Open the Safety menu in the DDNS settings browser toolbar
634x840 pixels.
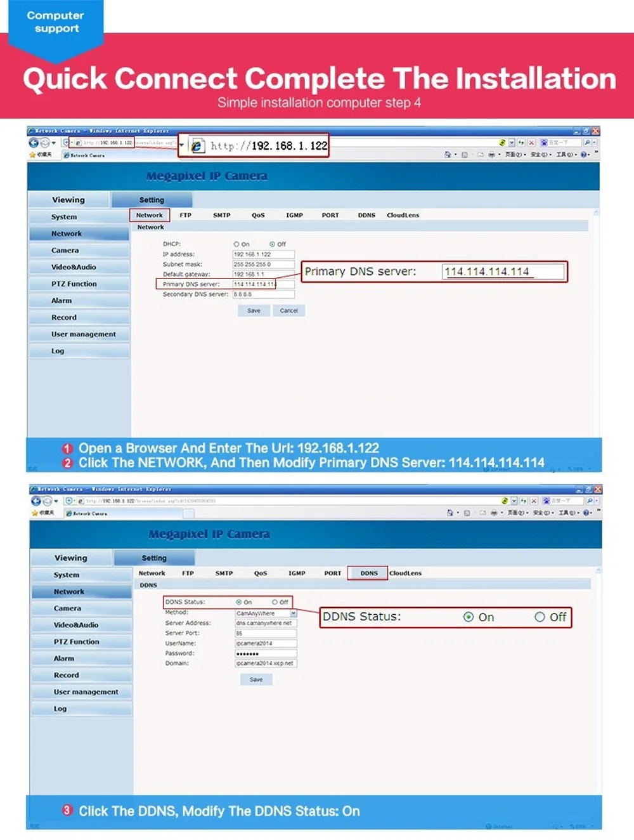click(542, 512)
